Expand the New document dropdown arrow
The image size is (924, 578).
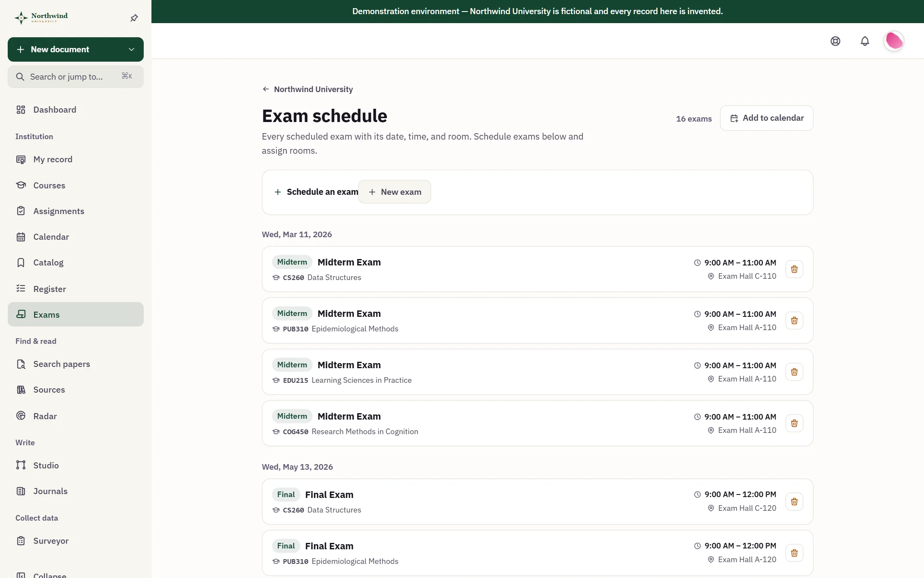131,50
